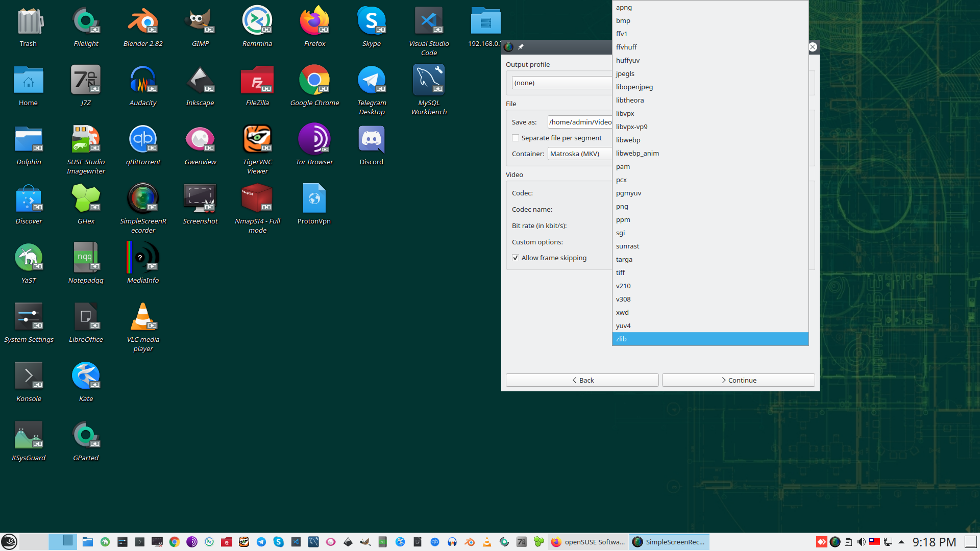Screen dimensions: 980x551
Task: Enable Separate file per segment checkbox
Action: click(x=516, y=138)
